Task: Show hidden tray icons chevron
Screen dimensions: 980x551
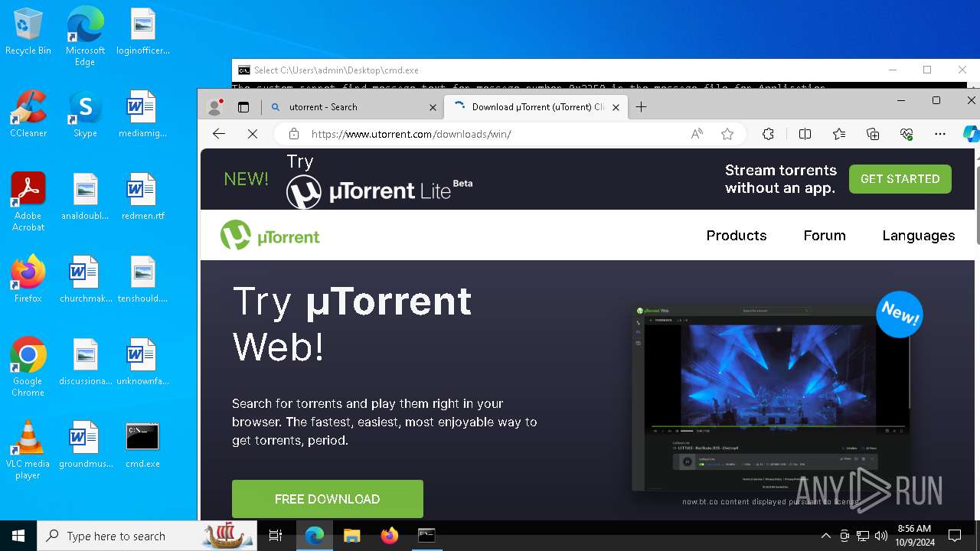Action: 825,536
